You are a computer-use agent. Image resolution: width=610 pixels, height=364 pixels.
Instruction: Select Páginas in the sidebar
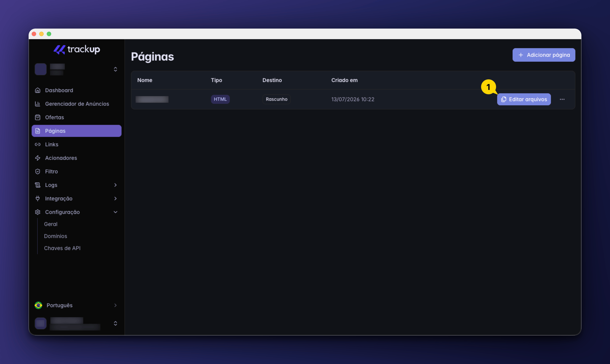coord(77,131)
